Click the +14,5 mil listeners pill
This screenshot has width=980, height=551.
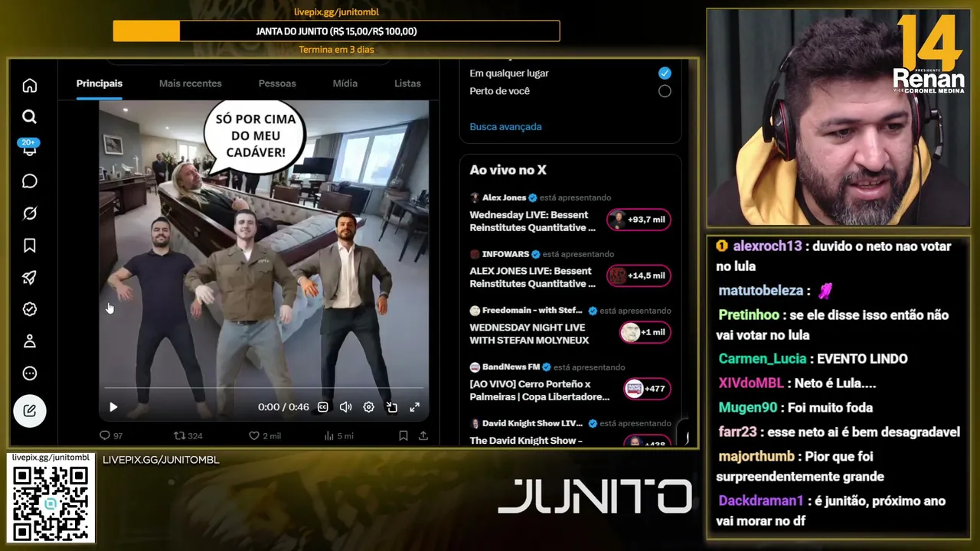(639, 275)
